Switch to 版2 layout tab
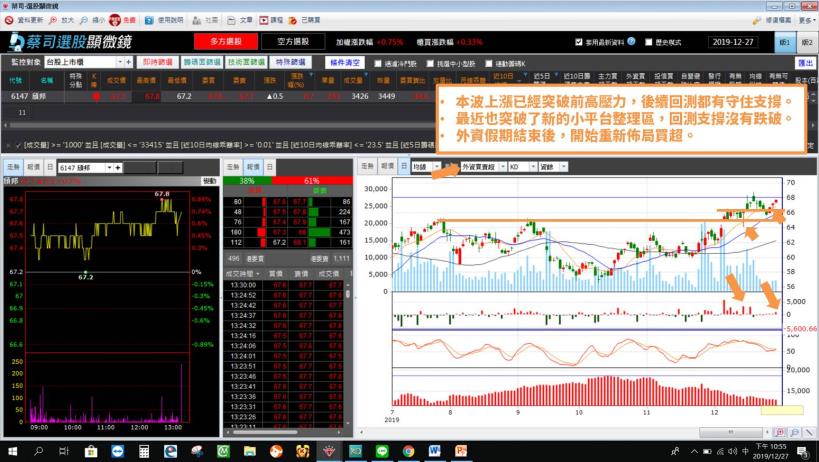Screen dimensions: 819x462 (x=806, y=42)
